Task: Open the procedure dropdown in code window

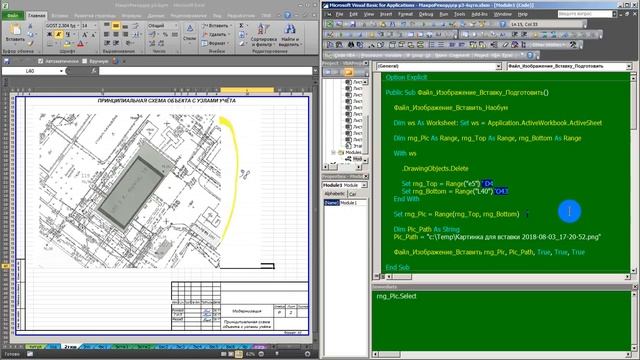Action: [629, 66]
